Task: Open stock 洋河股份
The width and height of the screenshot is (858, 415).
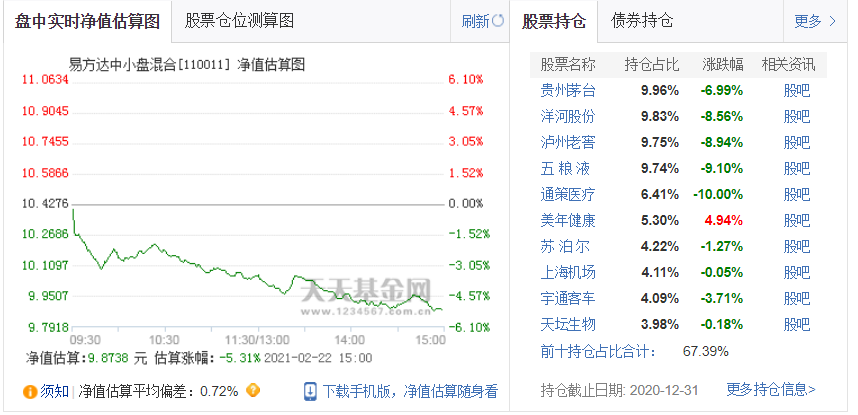Action: (x=568, y=117)
